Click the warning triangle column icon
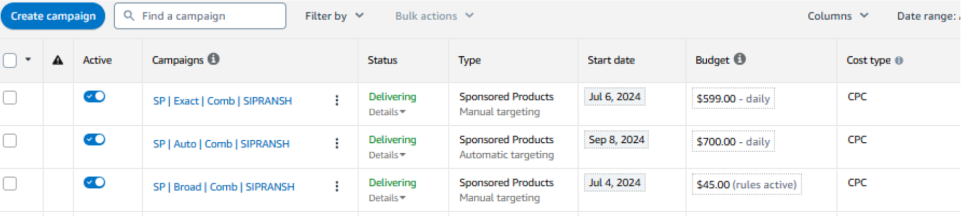Image resolution: width=980 pixels, height=223 pixels. point(57,60)
